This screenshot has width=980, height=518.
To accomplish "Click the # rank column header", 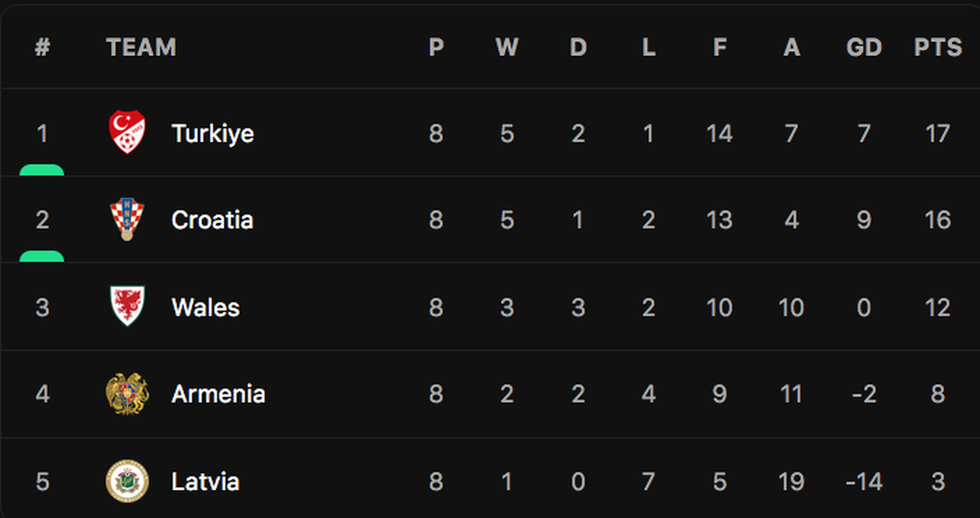I will click(x=42, y=47).
